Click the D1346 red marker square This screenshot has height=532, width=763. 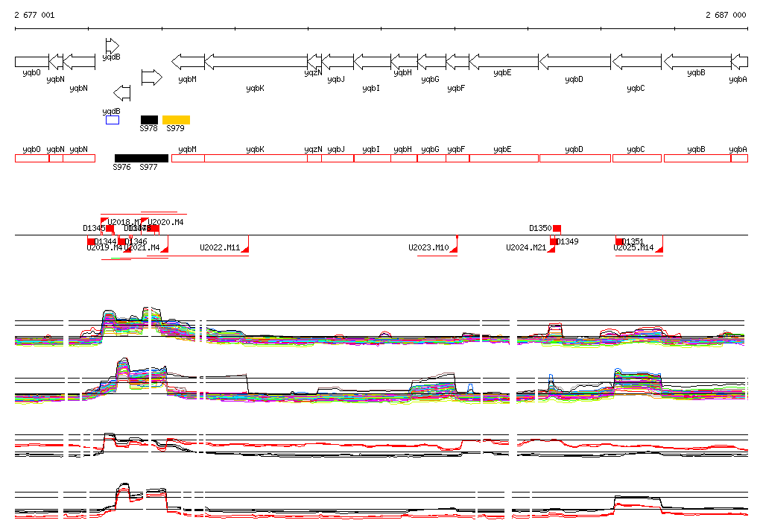click(121, 242)
